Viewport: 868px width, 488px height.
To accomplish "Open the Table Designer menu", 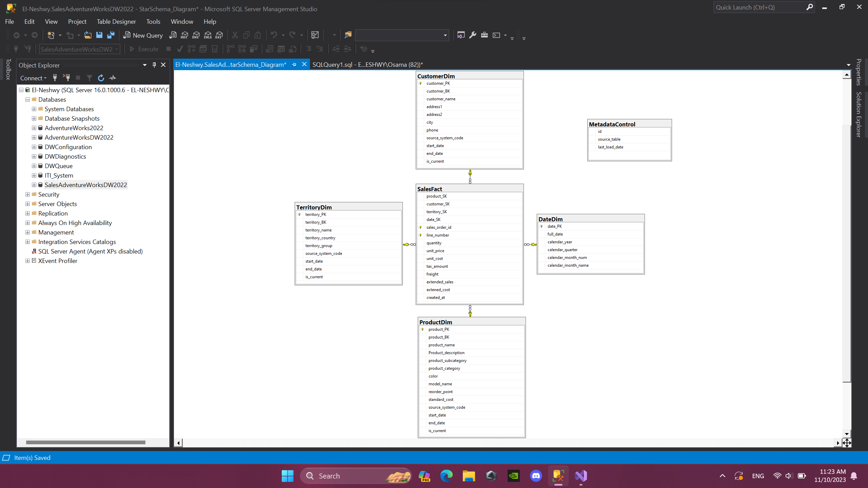I will coord(116,21).
